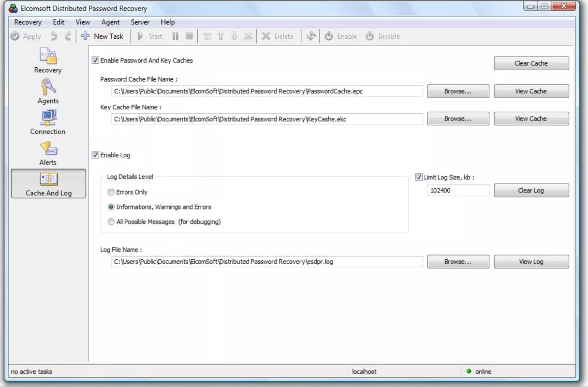Viewport: 588px width, 387px height.
Task: Move task down arrow icon
Action: coord(235,36)
